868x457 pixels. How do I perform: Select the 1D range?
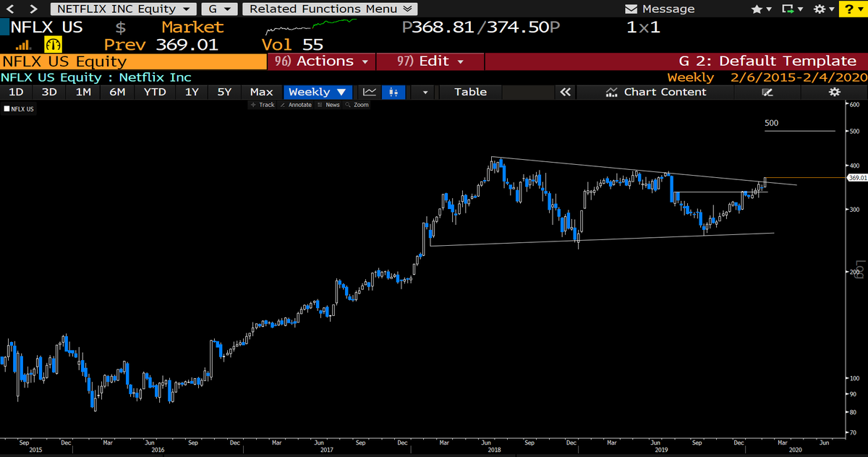pyautogui.click(x=15, y=92)
